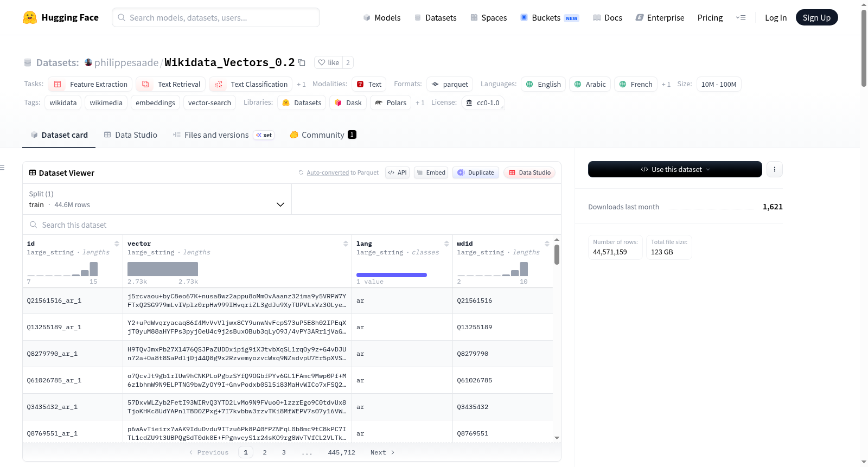The height and width of the screenshot is (467, 868).
Task: Sort the wdid column
Action: click(x=547, y=244)
